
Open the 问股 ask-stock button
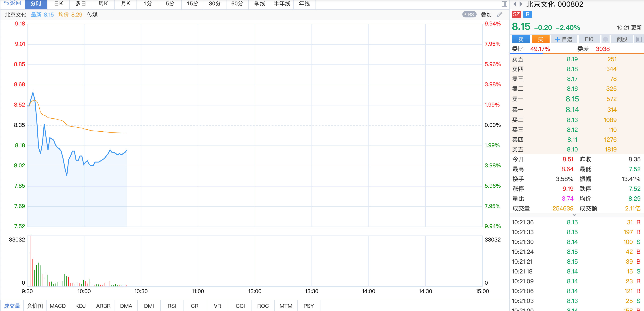coord(622,39)
